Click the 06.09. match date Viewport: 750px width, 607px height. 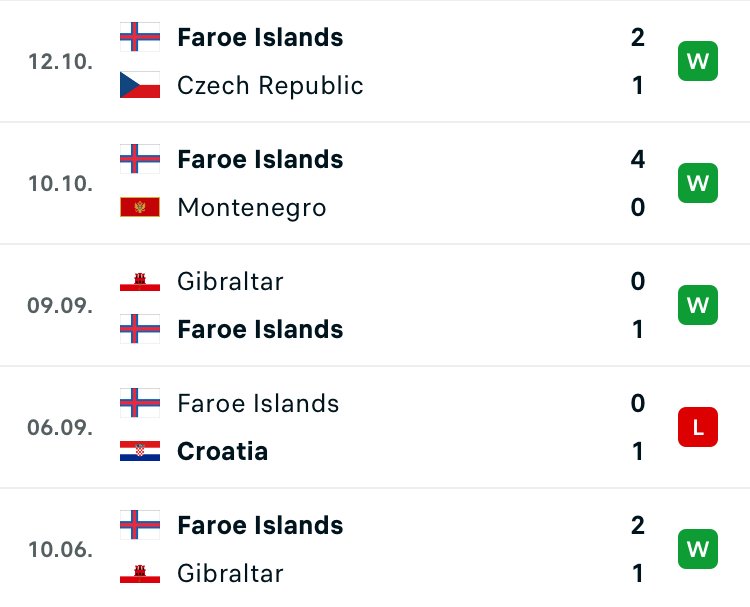pyautogui.click(x=61, y=427)
